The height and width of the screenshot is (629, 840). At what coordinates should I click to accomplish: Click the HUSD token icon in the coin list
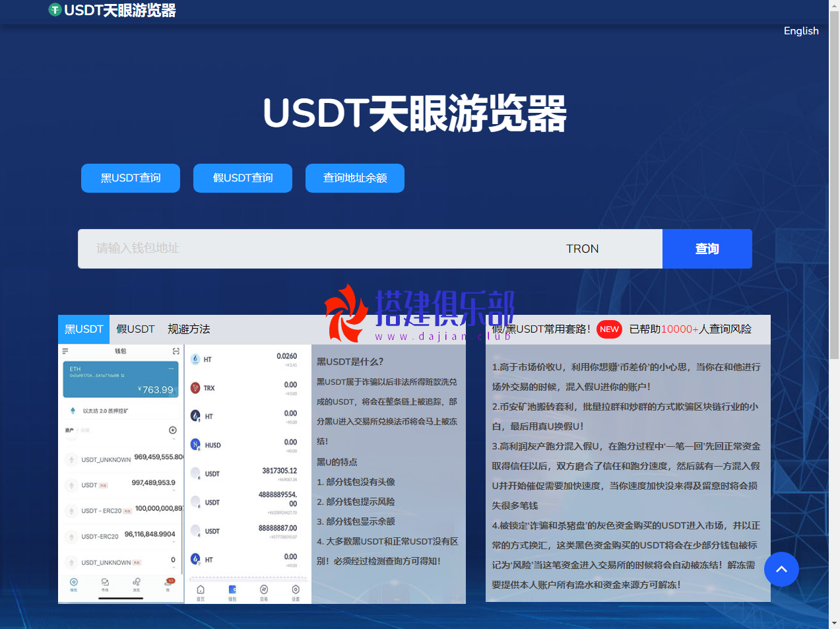[x=195, y=445]
